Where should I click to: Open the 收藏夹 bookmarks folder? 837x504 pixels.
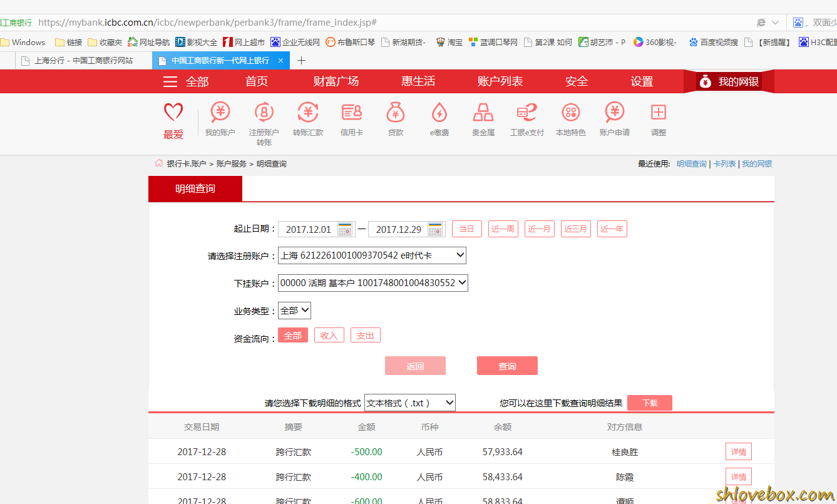click(x=105, y=42)
